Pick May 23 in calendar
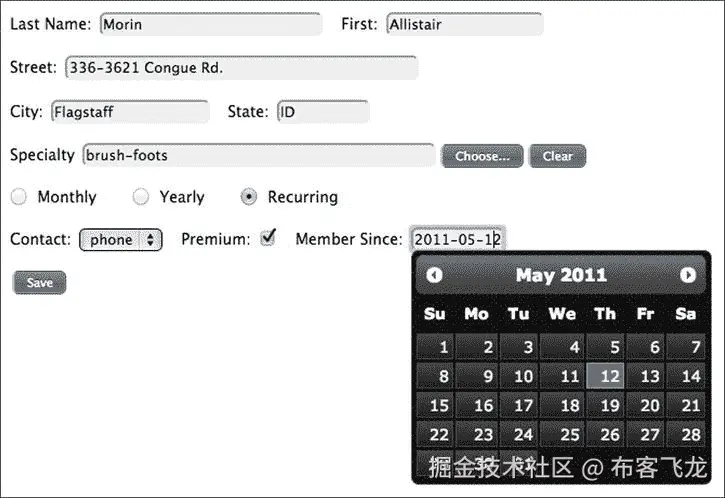This screenshot has height=498, width=725. 477,434
